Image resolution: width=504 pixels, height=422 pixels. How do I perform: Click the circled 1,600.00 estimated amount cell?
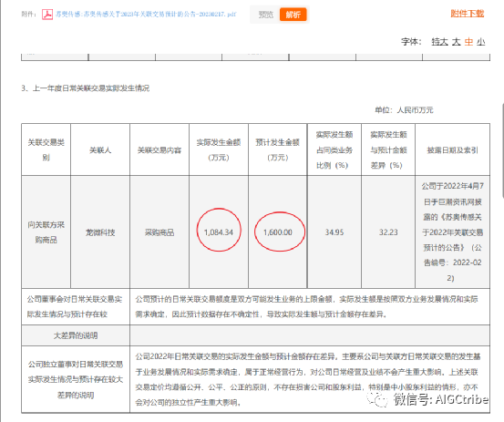pos(278,232)
